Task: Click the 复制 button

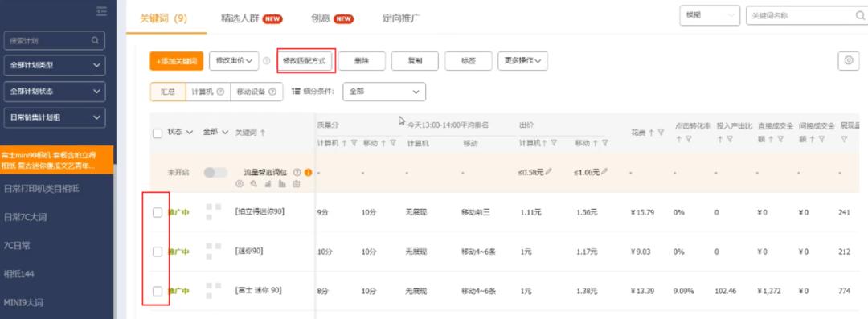Action: click(x=415, y=61)
